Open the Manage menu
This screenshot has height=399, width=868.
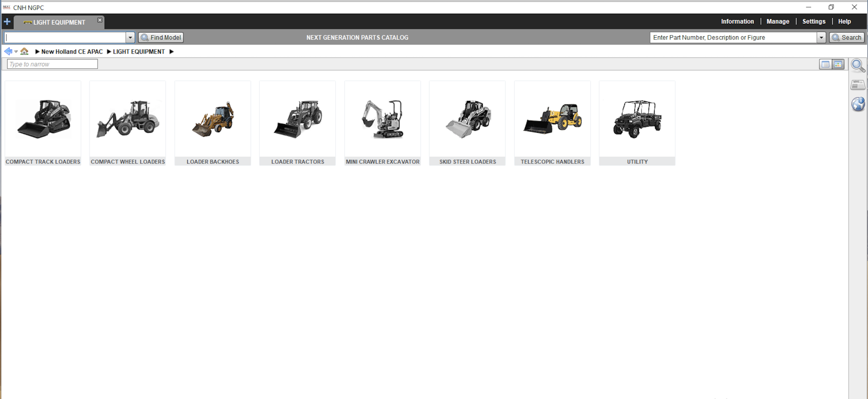[x=778, y=21]
